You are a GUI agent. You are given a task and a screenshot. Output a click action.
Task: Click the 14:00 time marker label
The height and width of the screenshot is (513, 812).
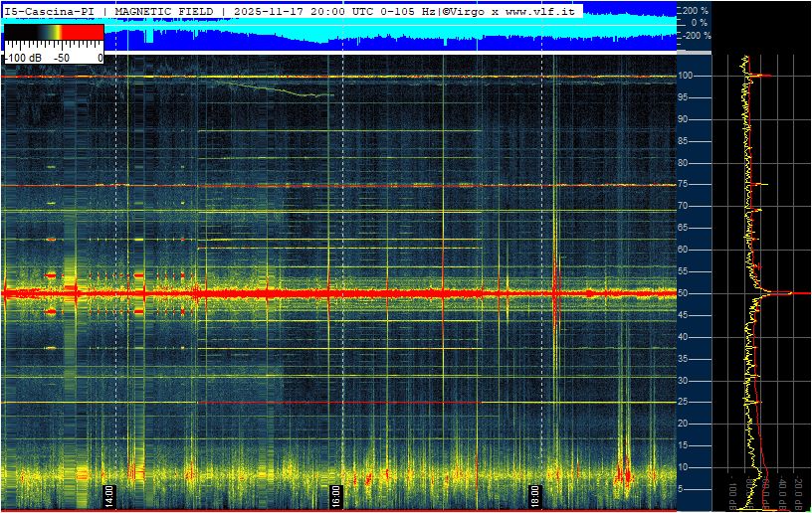[x=109, y=496]
